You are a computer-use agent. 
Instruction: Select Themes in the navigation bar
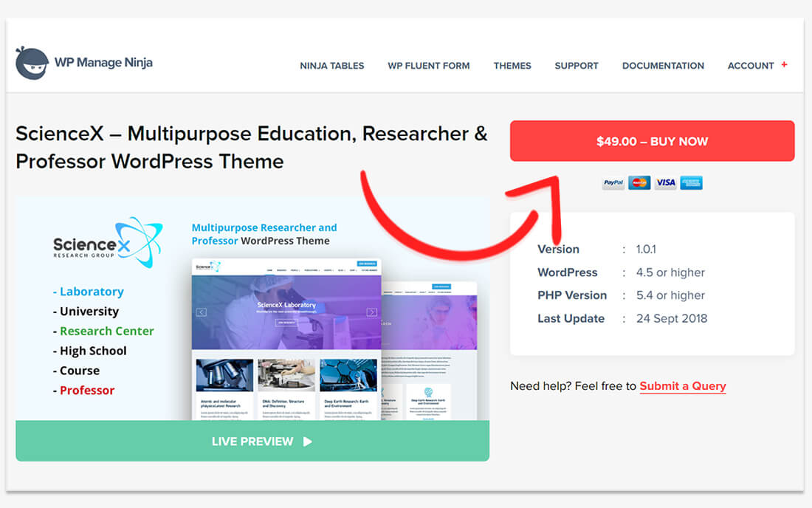(x=512, y=66)
